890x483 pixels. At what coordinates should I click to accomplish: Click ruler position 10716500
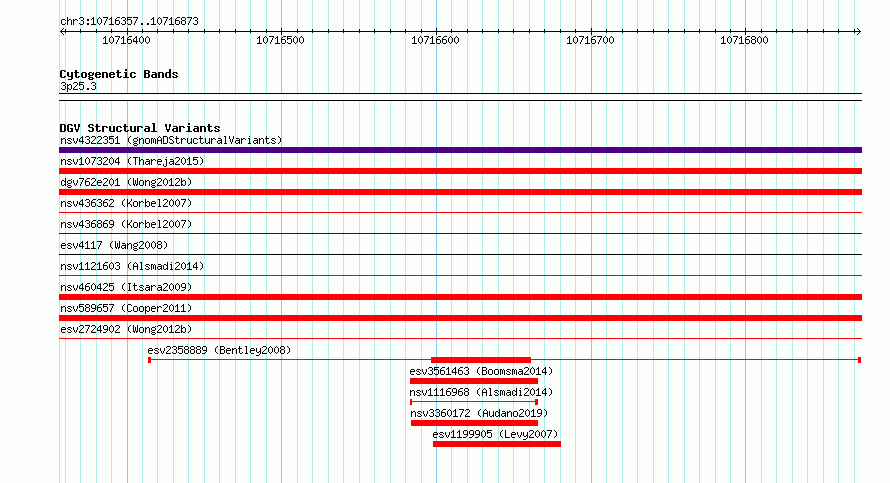click(280, 40)
